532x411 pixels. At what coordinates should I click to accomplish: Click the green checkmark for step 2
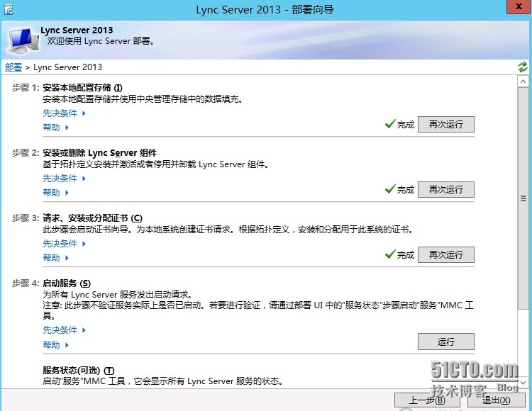click(x=390, y=188)
